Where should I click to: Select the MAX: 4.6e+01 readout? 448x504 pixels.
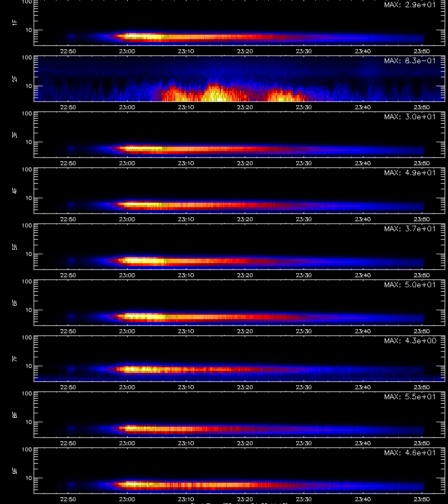410,452
